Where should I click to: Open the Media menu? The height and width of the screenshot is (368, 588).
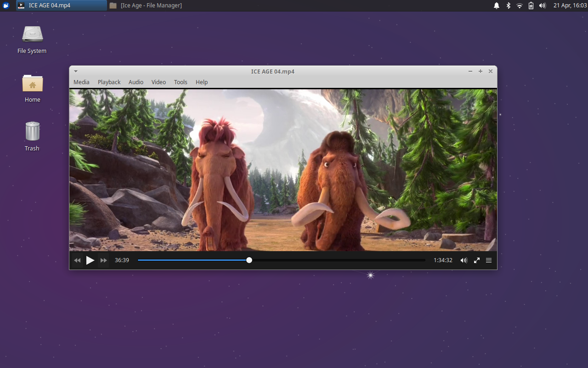coord(81,82)
